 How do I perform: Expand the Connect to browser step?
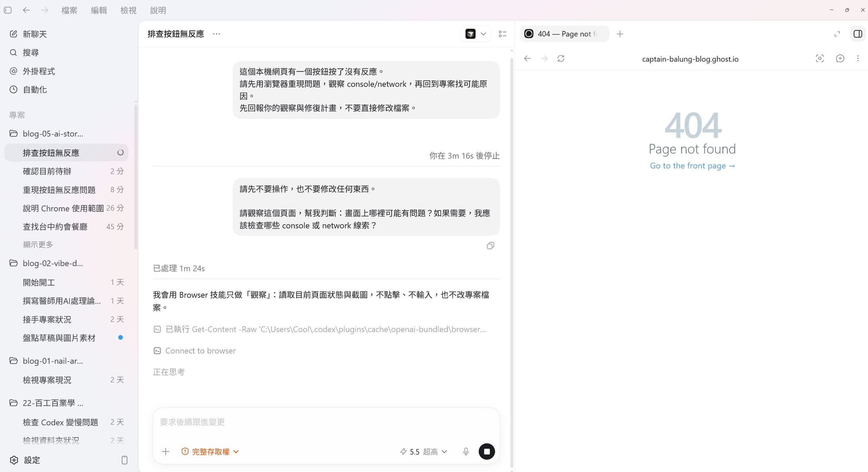194,350
